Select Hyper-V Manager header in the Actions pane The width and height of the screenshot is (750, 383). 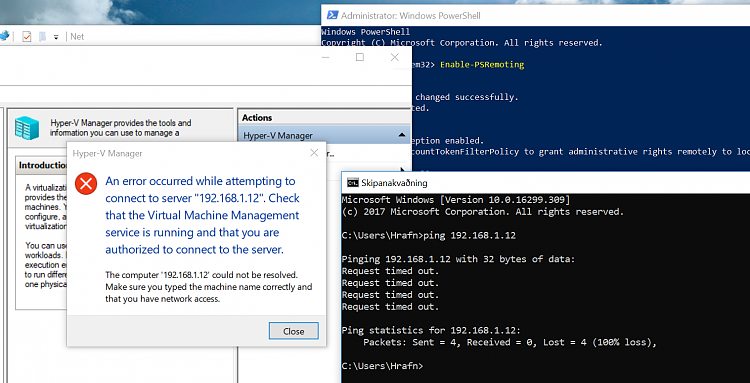(x=324, y=135)
